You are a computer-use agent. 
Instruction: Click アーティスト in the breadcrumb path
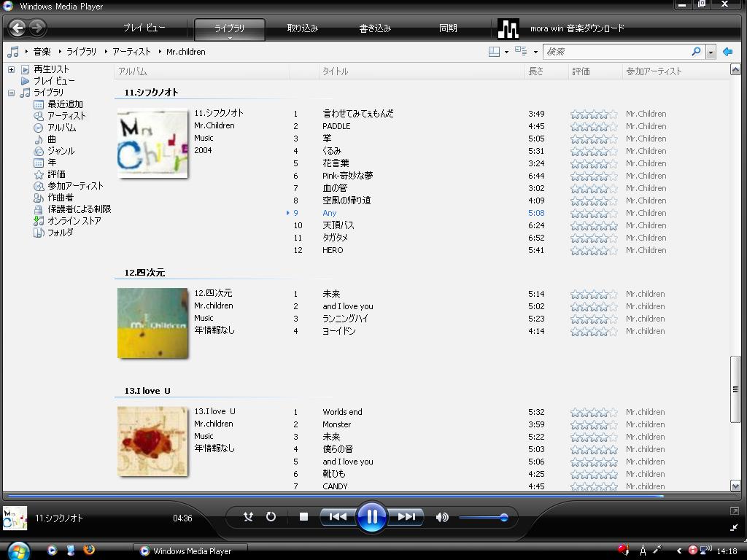coord(131,52)
